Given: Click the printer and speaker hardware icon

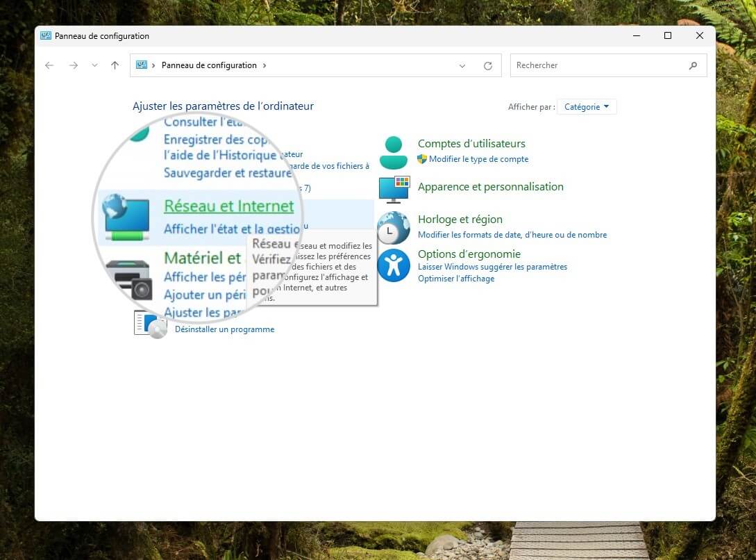Looking at the screenshot, I should tap(128, 280).
